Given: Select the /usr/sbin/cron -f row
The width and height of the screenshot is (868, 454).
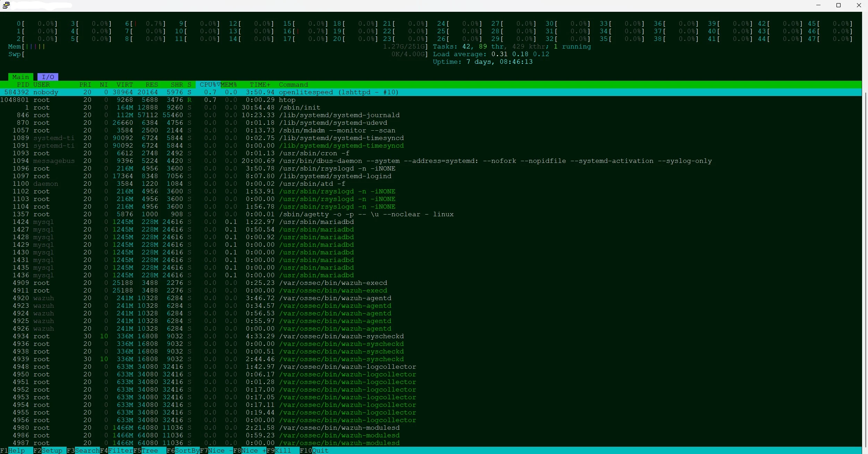Looking at the screenshot, I should [x=431, y=153].
